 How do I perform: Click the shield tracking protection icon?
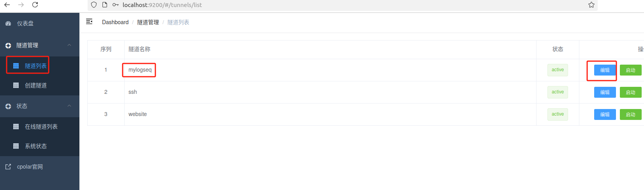pos(94,5)
